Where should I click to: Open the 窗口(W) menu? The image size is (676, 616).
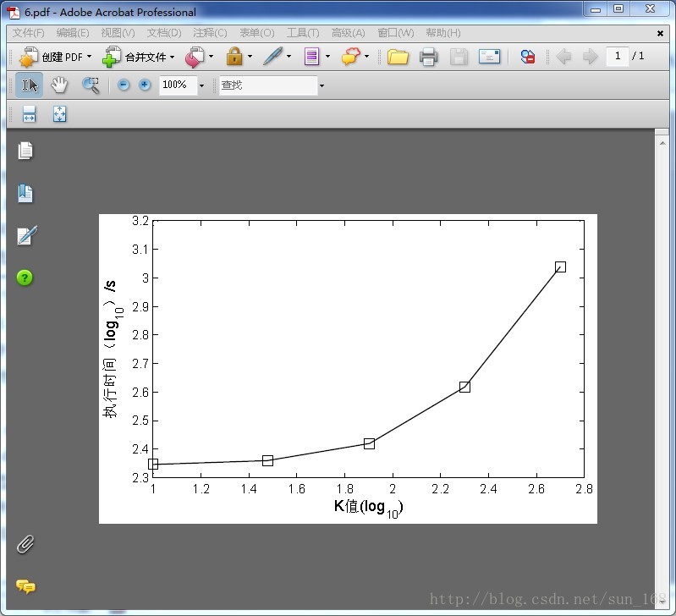click(x=395, y=33)
